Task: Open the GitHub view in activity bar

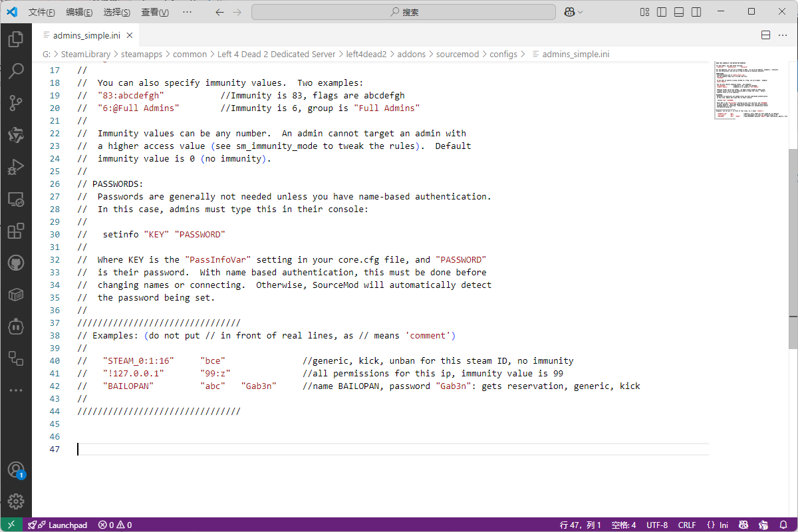Action: click(x=16, y=263)
